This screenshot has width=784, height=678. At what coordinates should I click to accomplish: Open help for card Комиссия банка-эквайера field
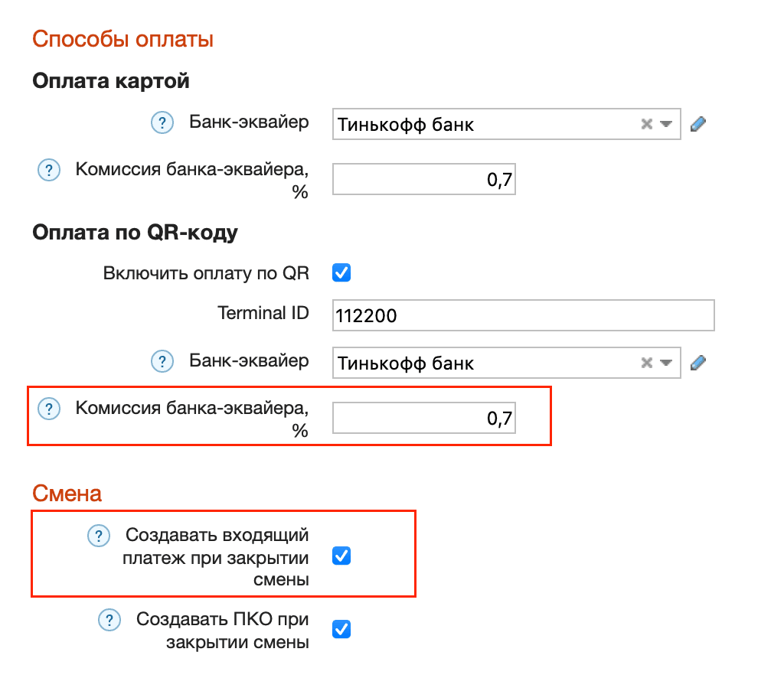(x=49, y=170)
